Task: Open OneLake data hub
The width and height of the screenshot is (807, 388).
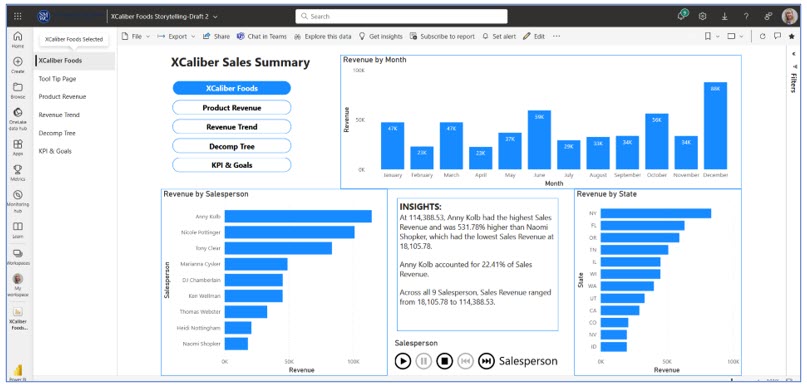Action: click(x=18, y=119)
